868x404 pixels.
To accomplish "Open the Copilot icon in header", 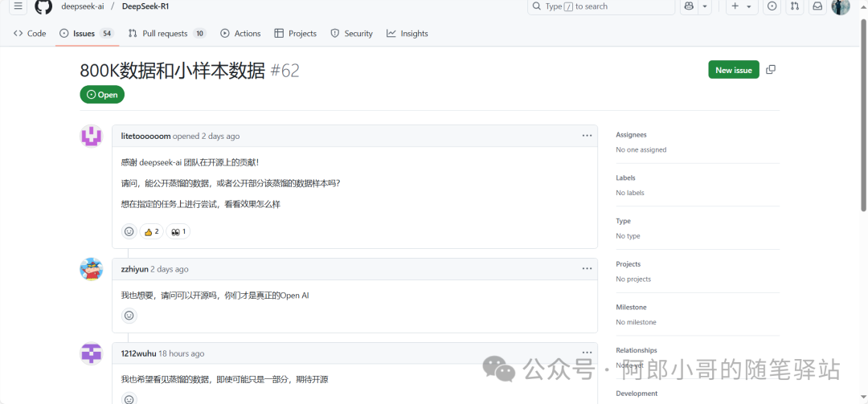I will coord(689,6).
